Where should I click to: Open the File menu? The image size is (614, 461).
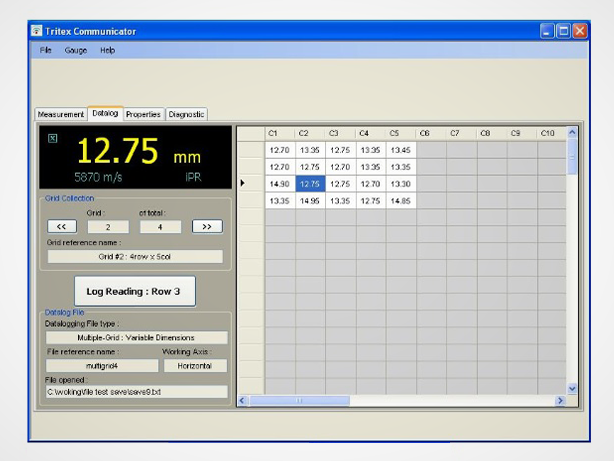[x=45, y=50]
